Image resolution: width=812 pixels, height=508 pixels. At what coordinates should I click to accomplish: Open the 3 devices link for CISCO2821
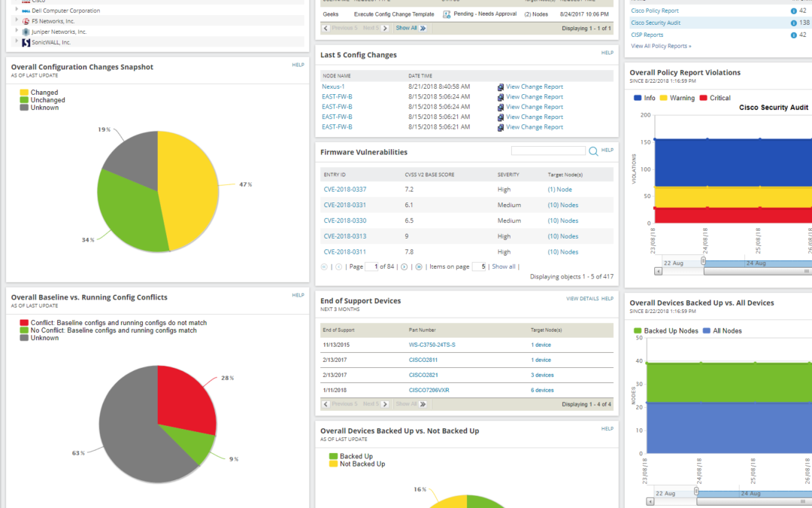[542, 376]
